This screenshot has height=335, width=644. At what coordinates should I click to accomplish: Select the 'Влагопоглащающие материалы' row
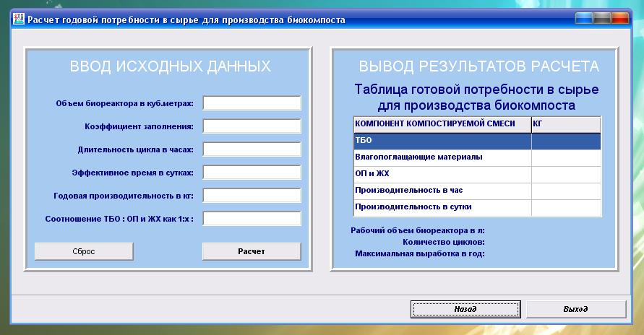click(477, 158)
